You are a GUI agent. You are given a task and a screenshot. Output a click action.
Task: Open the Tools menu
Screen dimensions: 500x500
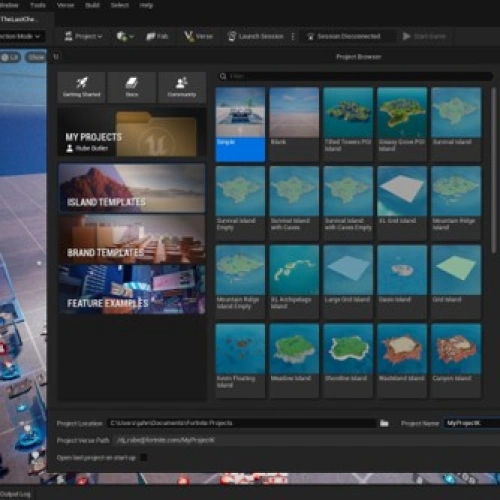pos(38,5)
